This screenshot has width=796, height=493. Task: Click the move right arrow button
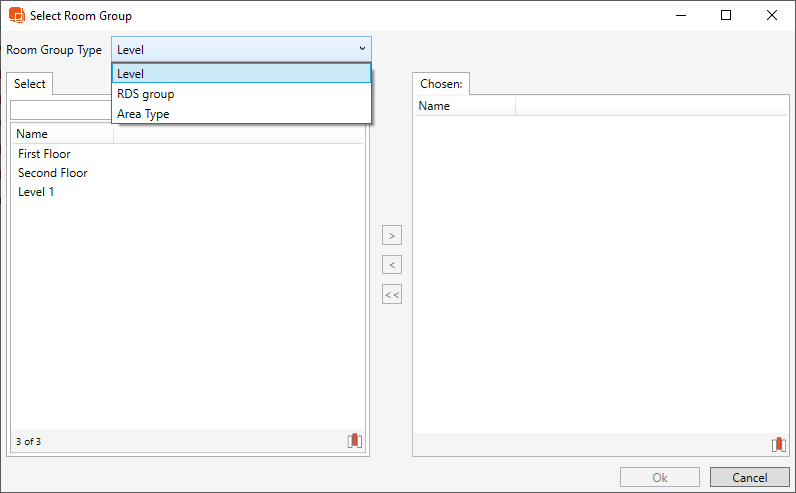tap(392, 236)
